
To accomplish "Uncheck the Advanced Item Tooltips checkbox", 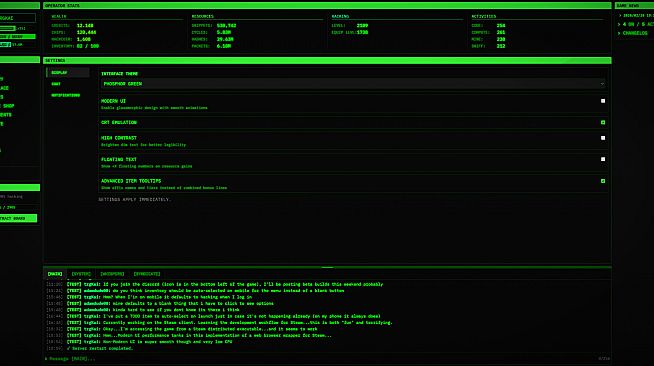I will [603, 181].
